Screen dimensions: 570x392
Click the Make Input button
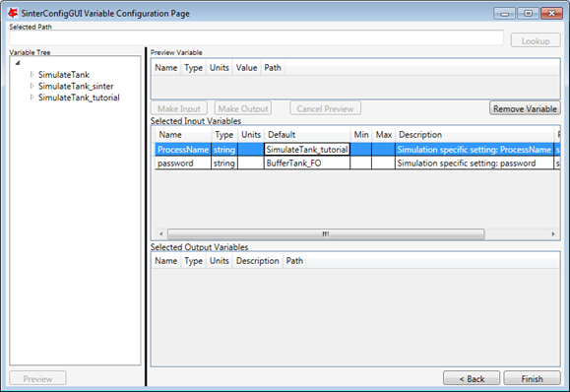point(179,108)
